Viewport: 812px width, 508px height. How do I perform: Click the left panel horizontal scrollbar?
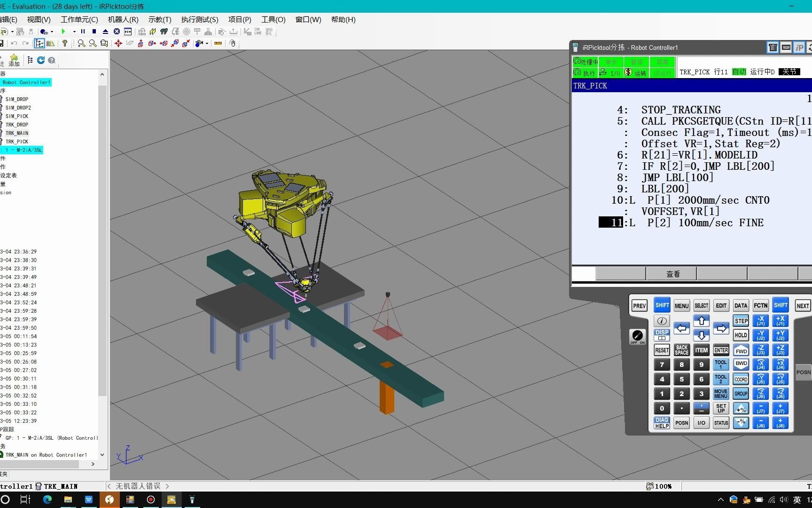[x=39, y=464]
